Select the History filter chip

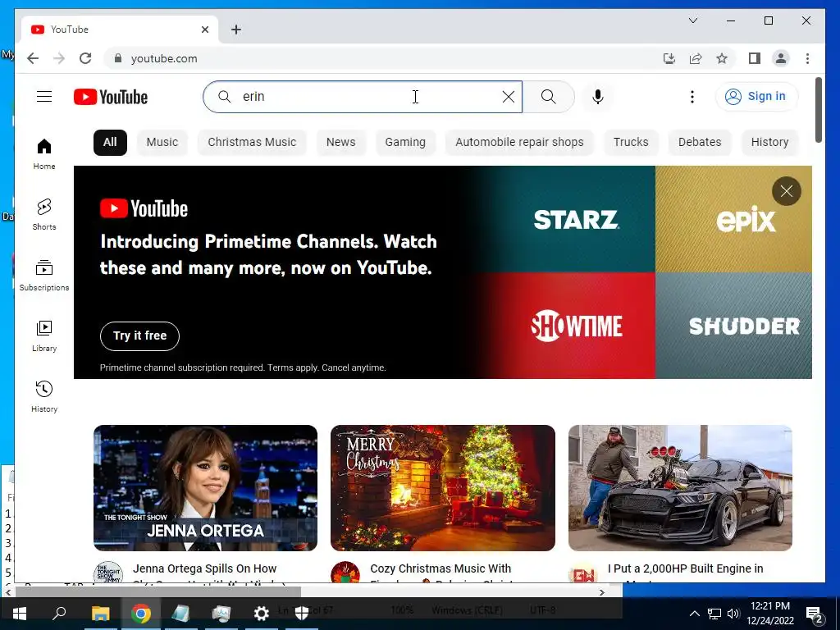[769, 142]
